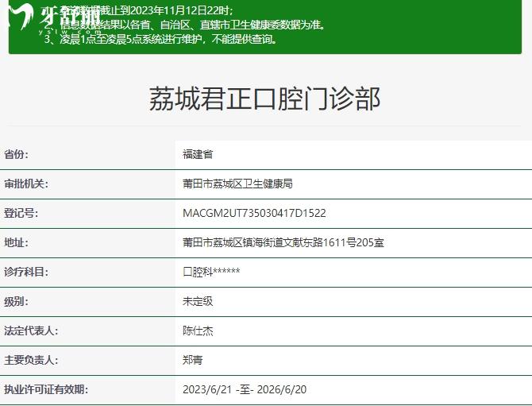Select the name 郑青

193,360
